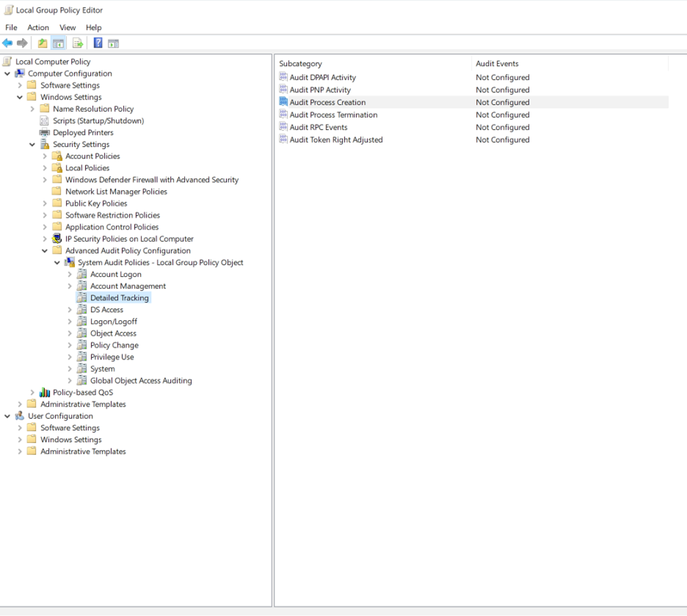Toggle the Show/Hide Action Pane icon
The height and width of the screenshot is (616, 687).
pyautogui.click(x=113, y=43)
